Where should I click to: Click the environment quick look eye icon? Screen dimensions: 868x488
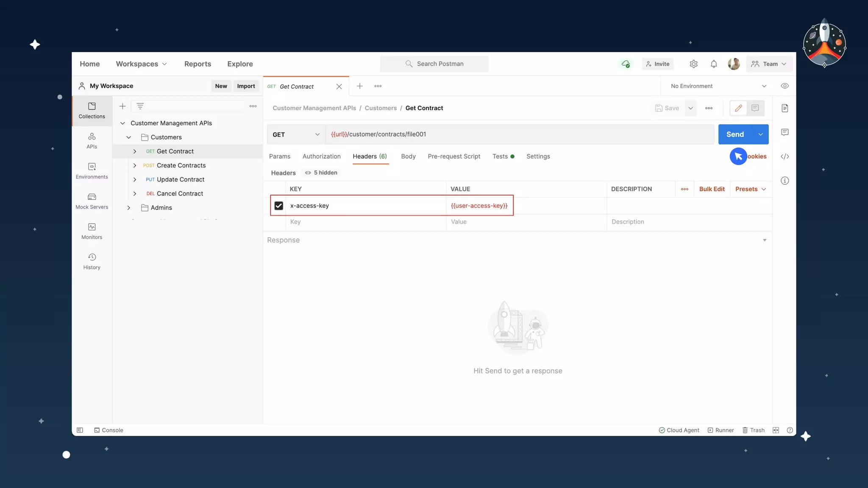(x=785, y=86)
